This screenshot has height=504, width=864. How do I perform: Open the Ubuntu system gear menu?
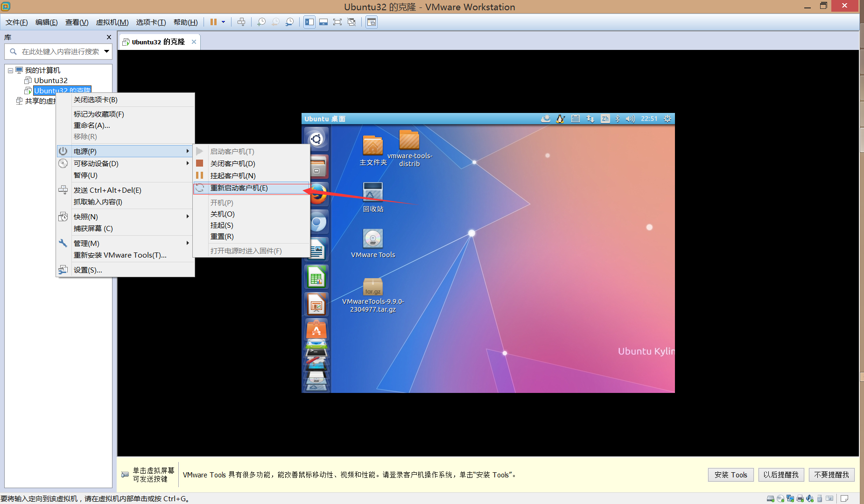click(x=667, y=119)
